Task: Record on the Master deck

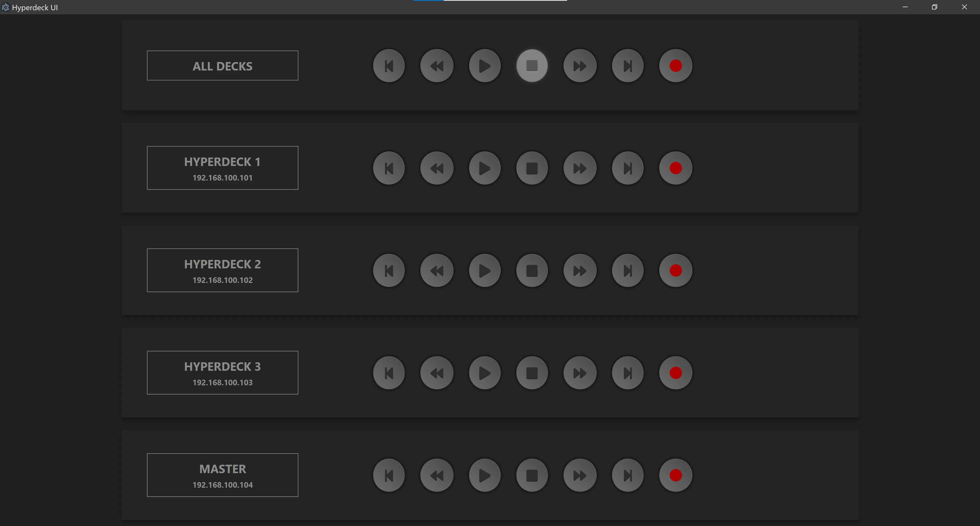Action: [x=675, y=475]
